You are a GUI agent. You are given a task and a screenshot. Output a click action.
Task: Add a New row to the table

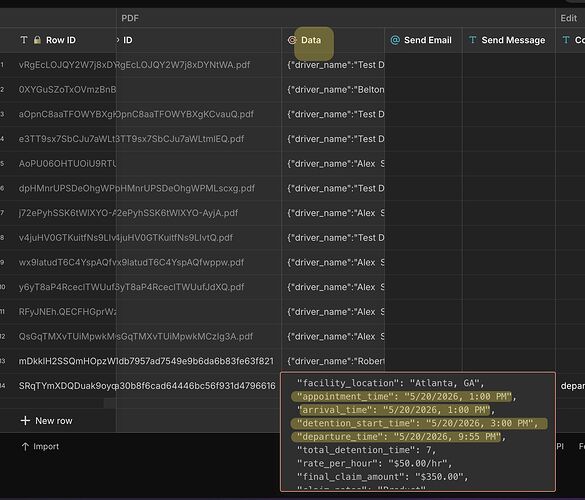[47, 421]
